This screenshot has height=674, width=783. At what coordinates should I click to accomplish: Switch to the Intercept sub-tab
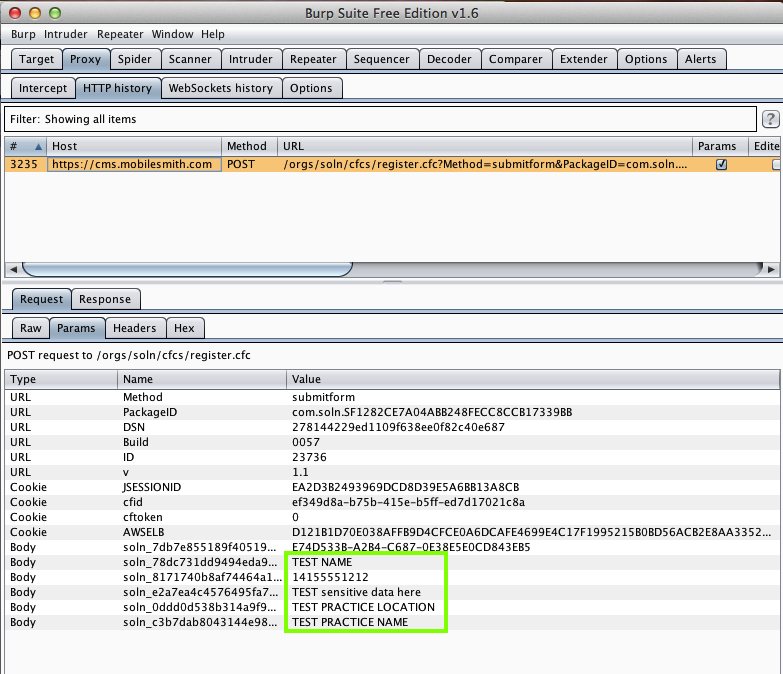coord(42,88)
